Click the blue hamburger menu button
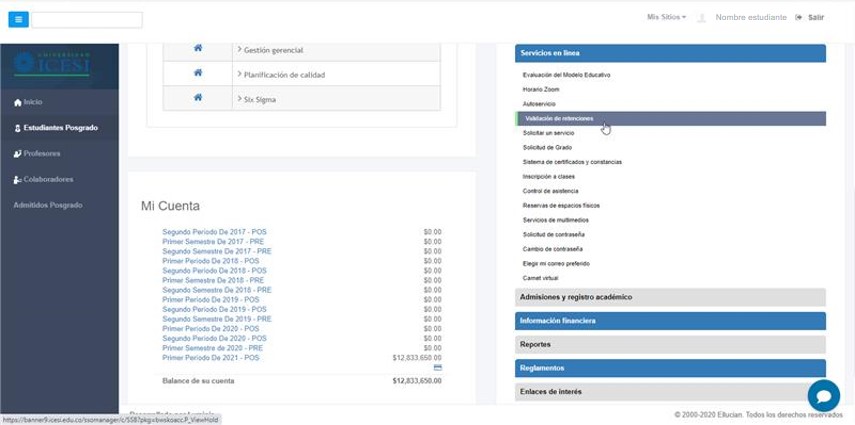 click(x=18, y=19)
